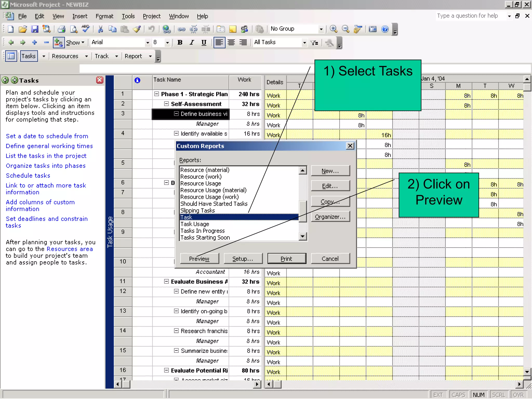Open Task Information icon

221,29
